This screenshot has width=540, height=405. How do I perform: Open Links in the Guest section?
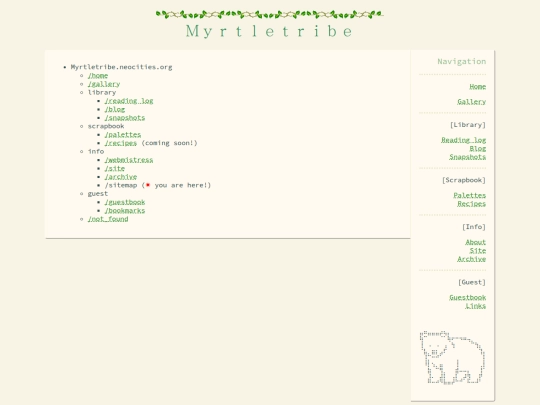tap(476, 306)
